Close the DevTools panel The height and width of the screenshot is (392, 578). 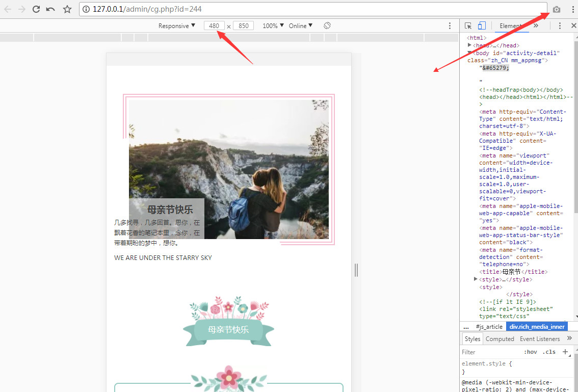coord(573,25)
